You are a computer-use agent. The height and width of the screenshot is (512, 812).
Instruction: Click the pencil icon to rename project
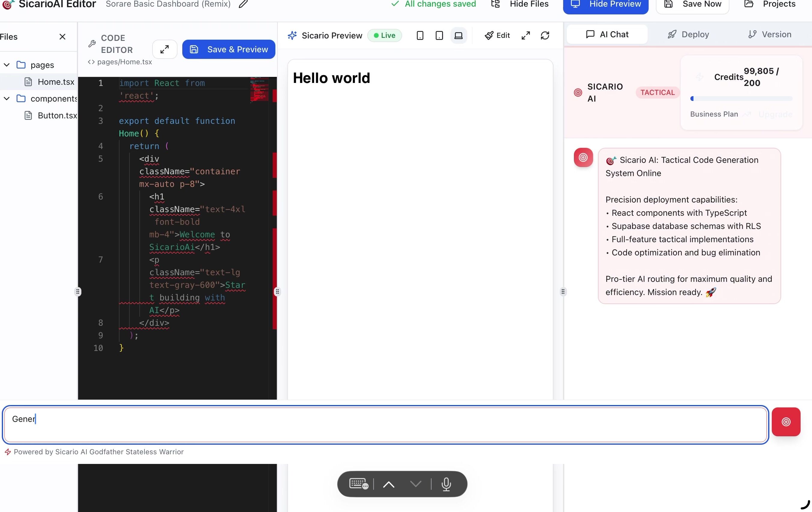coord(243,4)
